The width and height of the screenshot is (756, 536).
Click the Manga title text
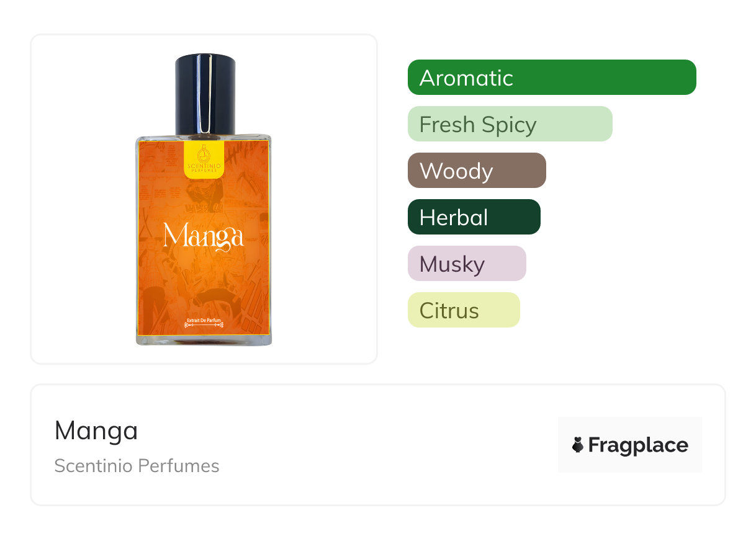(96, 431)
